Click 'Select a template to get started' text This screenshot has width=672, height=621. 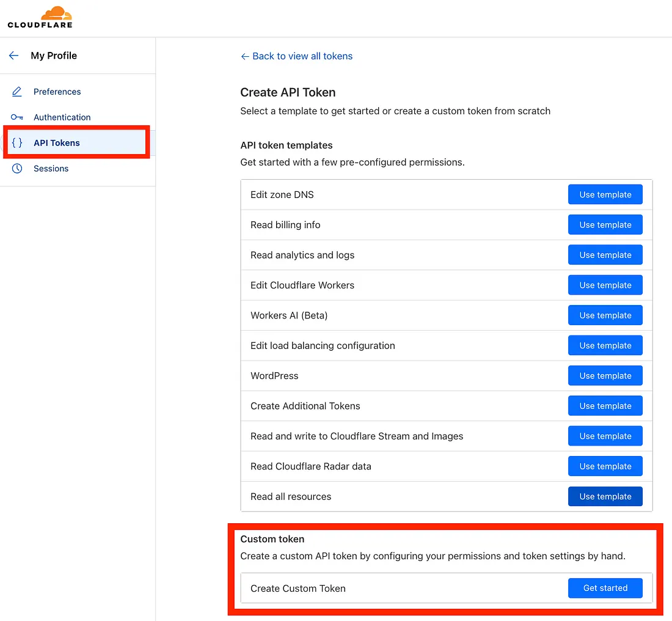(x=395, y=111)
